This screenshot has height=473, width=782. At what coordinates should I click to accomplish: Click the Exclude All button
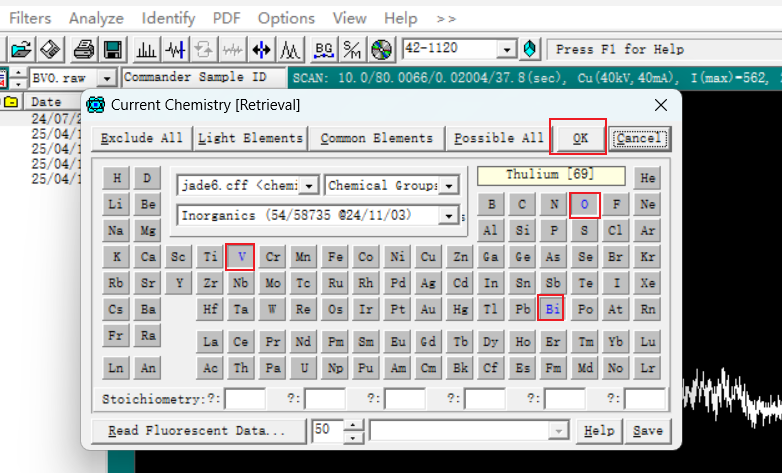coord(142,138)
